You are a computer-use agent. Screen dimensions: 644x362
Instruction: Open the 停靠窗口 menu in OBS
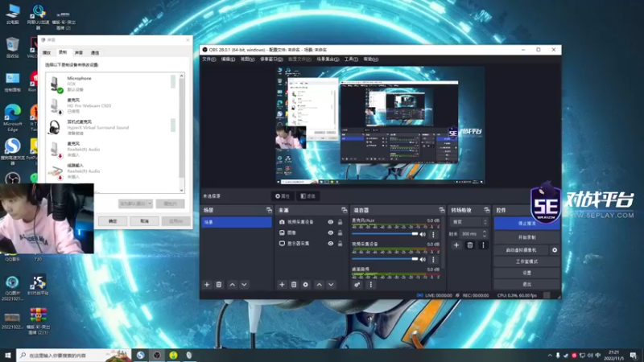pos(271,60)
